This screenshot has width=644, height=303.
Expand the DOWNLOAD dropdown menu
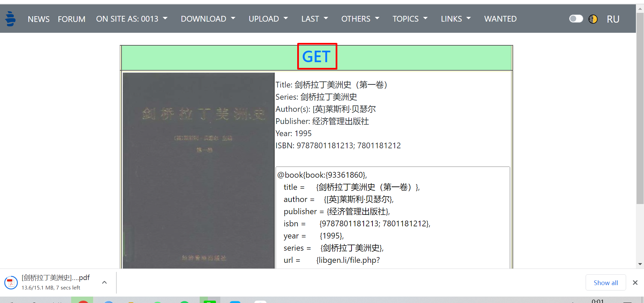click(x=208, y=19)
